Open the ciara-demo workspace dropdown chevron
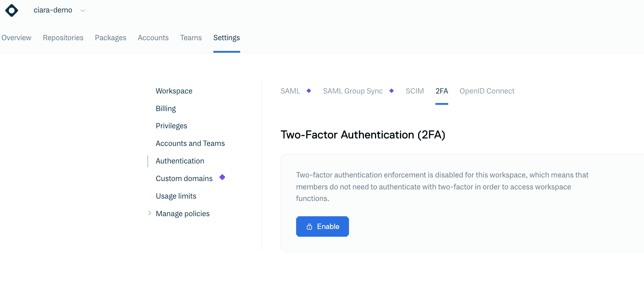 pyautogui.click(x=83, y=11)
